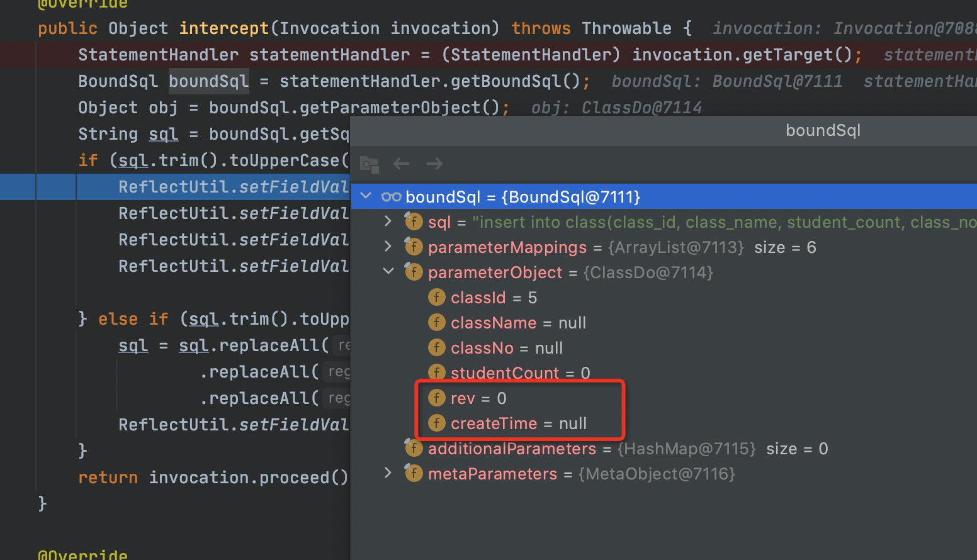Click the glasses watch icon beside boundSql
Viewport: 977px width, 560px height.
[x=391, y=197]
